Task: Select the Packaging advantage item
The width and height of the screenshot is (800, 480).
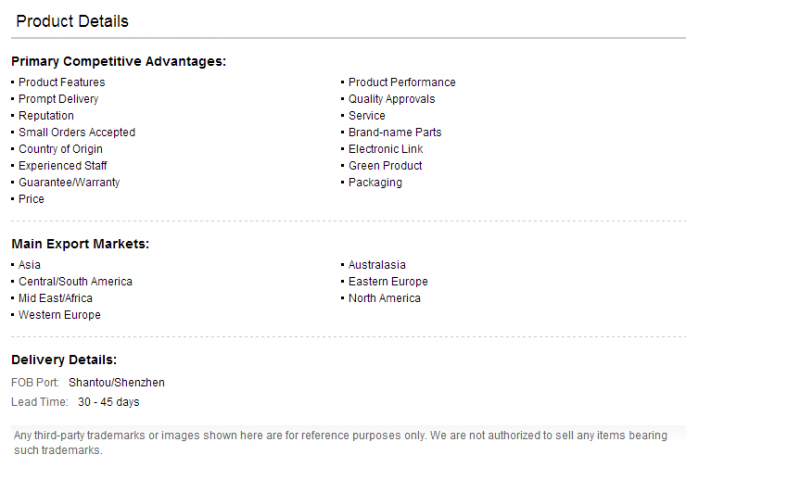Action: click(375, 182)
